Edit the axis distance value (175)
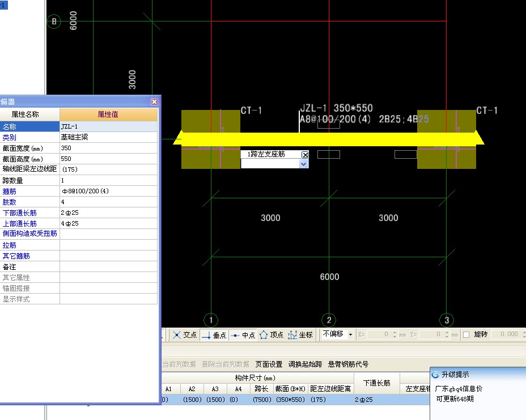Viewport: 526px width, 420px height. 108,169
